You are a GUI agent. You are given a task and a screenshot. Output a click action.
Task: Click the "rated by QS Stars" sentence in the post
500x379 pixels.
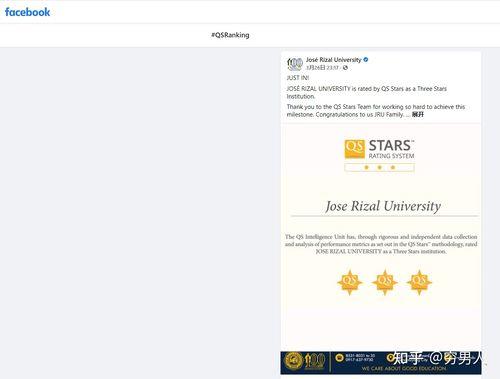tap(367, 92)
